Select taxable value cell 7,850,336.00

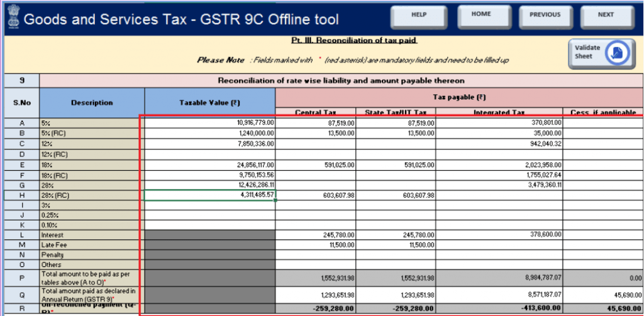210,143
